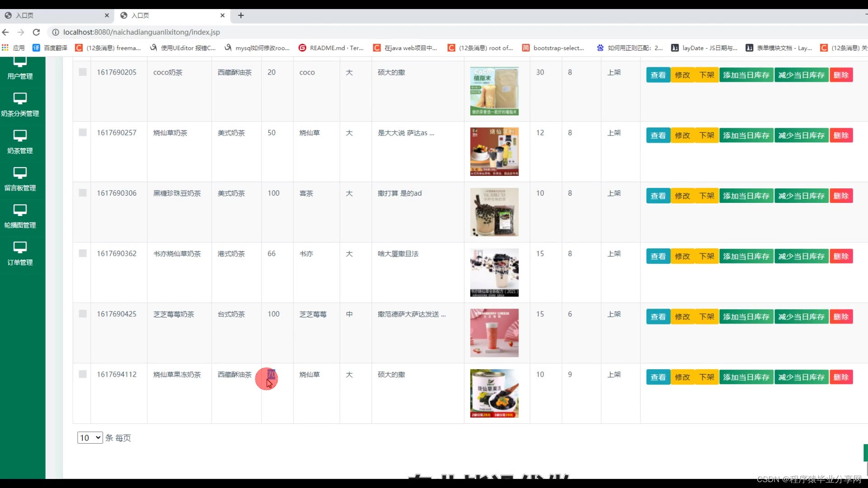
Task: Go to 订单管理 sidebar icon
Action: (20, 247)
